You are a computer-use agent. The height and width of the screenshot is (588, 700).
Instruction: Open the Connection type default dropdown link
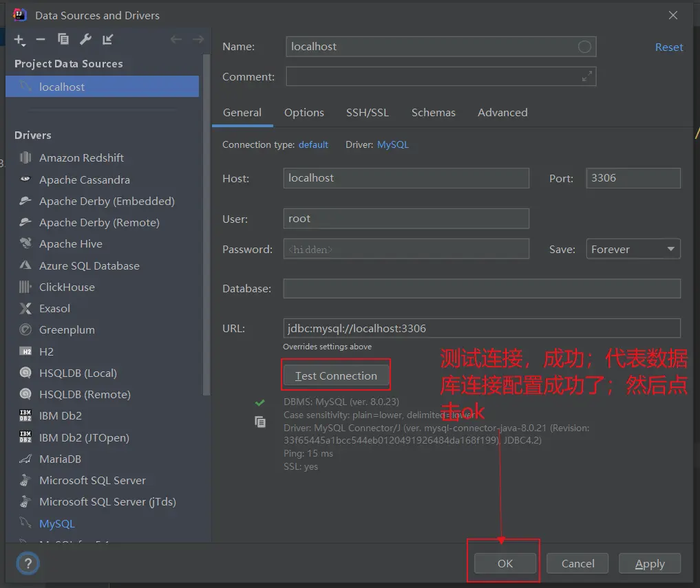click(x=313, y=144)
